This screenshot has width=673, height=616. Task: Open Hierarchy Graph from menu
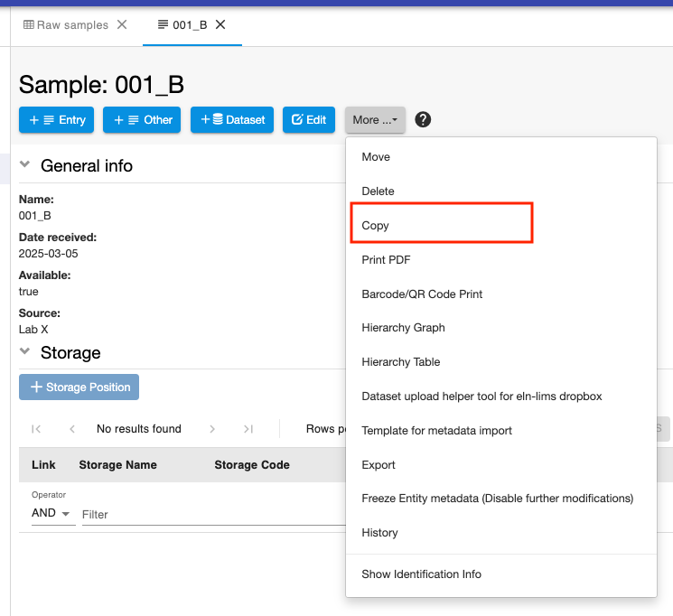(x=500, y=328)
